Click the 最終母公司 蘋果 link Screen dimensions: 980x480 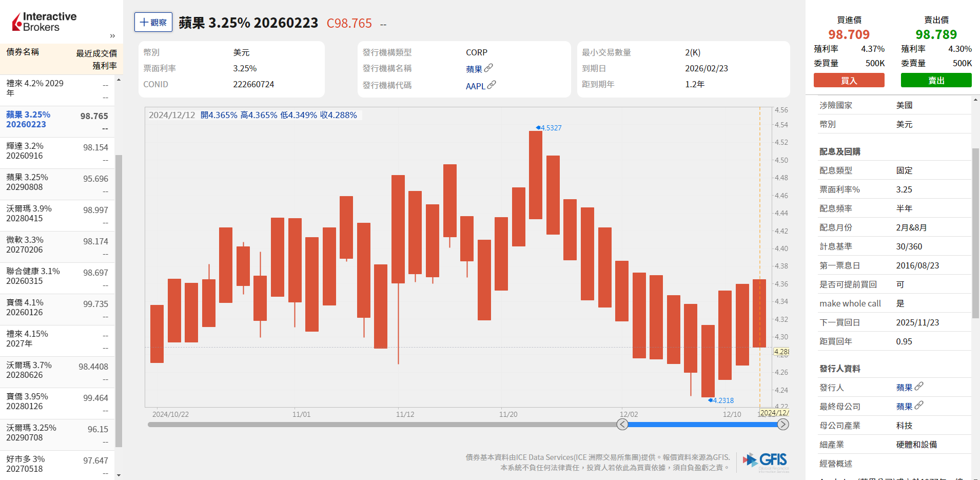(x=905, y=407)
